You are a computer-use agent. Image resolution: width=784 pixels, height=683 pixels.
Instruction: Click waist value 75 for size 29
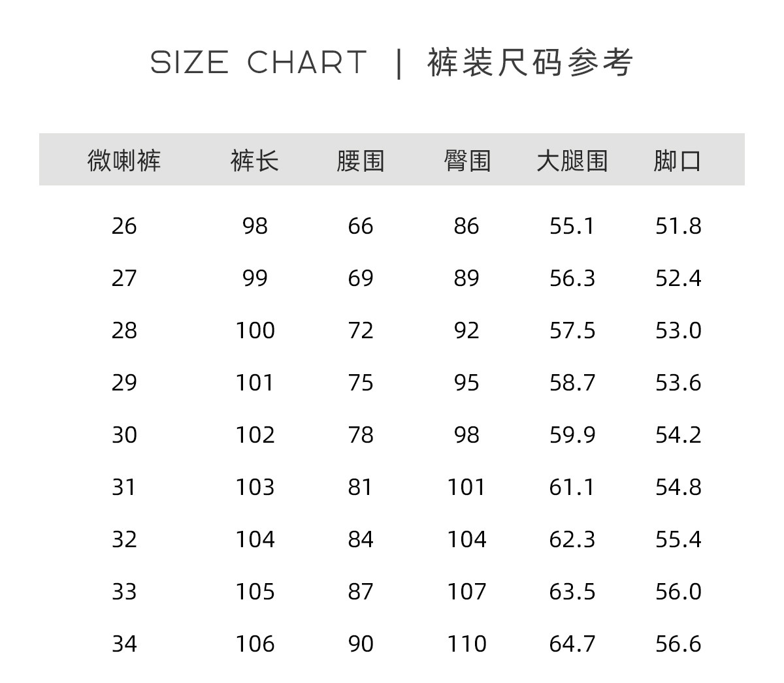[x=361, y=383]
